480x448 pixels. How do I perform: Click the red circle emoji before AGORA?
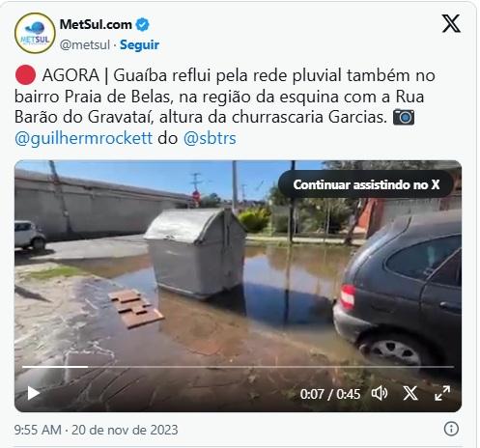click(x=25, y=75)
